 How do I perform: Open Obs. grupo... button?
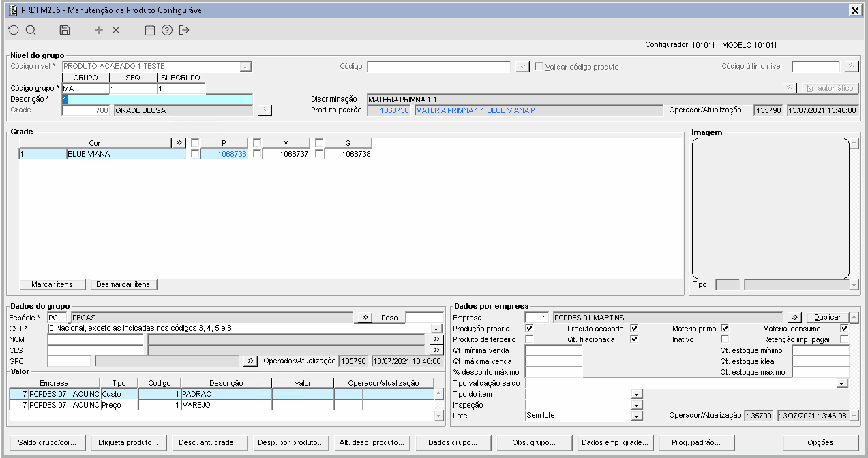[x=535, y=442]
